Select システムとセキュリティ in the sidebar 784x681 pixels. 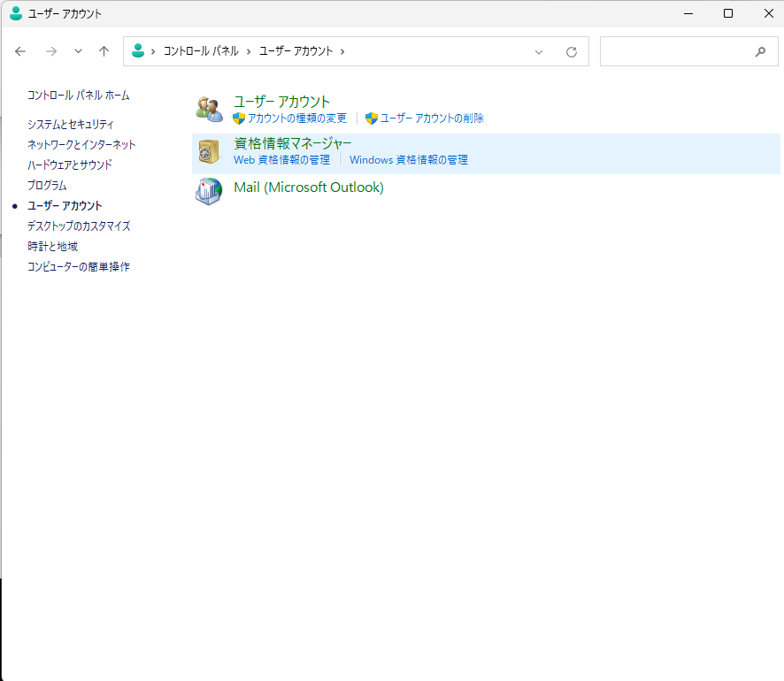(x=71, y=125)
